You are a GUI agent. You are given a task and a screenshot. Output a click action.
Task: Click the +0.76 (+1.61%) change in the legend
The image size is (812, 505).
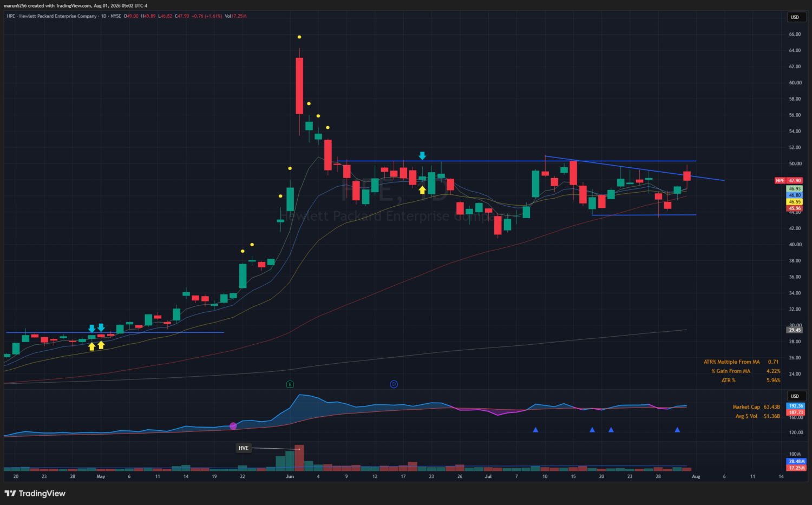(x=207, y=16)
